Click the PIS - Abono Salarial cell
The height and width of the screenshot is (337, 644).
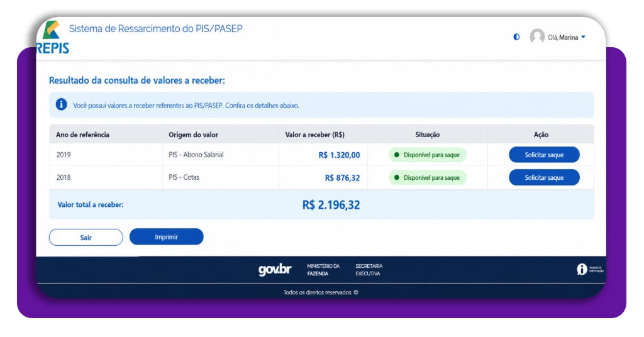point(196,155)
